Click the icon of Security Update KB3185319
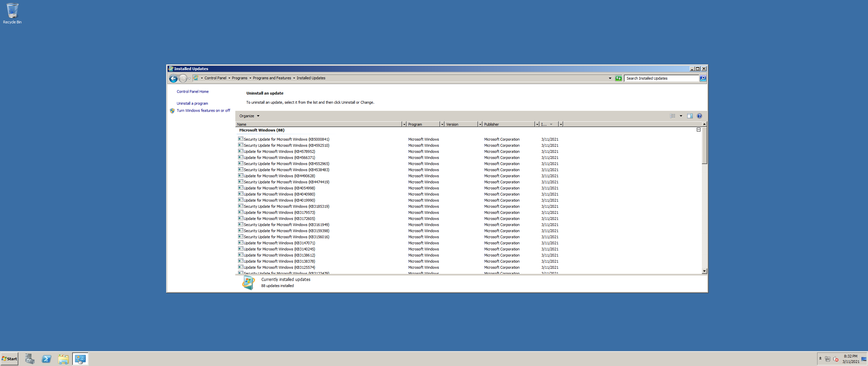 coord(241,206)
